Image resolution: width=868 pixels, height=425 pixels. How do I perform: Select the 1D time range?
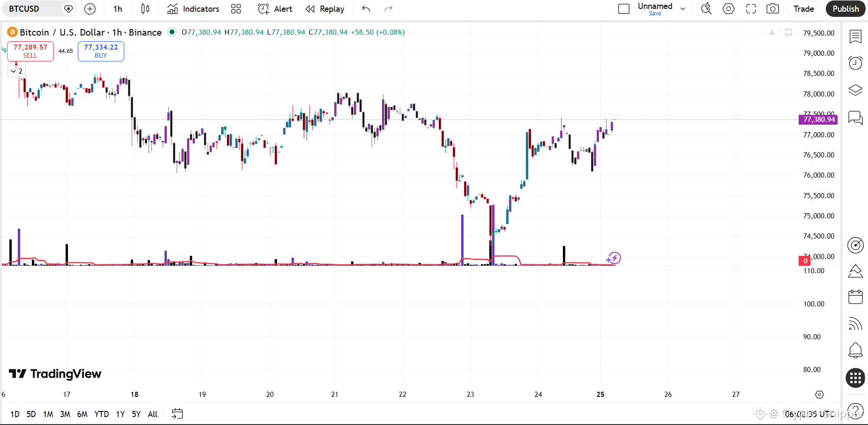pos(15,414)
